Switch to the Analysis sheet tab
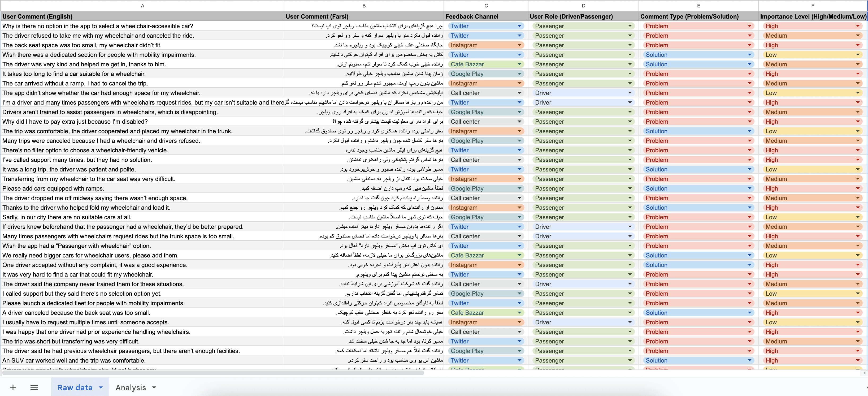This screenshot has width=868, height=396. [131, 388]
